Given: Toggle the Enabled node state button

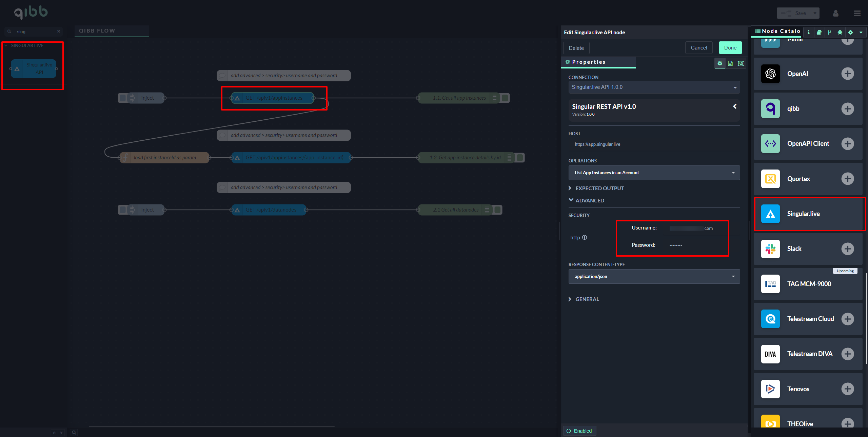Looking at the screenshot, I should [579, 431].
